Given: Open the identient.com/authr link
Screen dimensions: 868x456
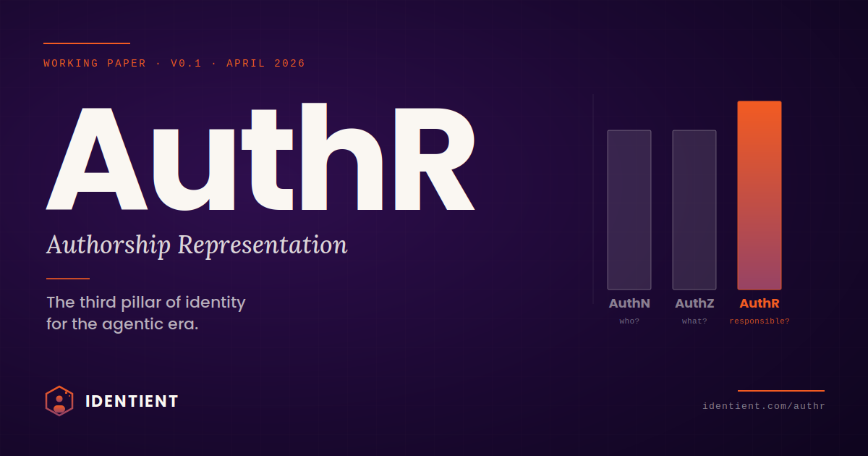Looking at the screenshot, I should pos(764,406).
